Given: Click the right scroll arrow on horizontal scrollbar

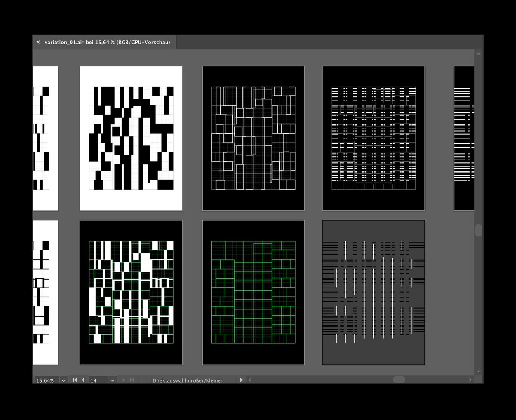Looking at the screenshot, I should (x=470, y=380).
